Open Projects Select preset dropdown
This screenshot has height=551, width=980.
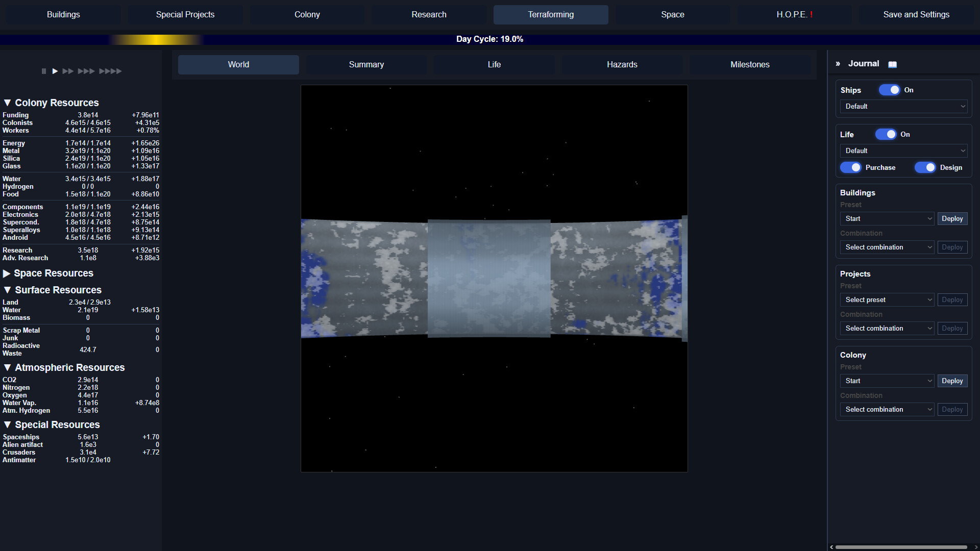coord(887,299)
